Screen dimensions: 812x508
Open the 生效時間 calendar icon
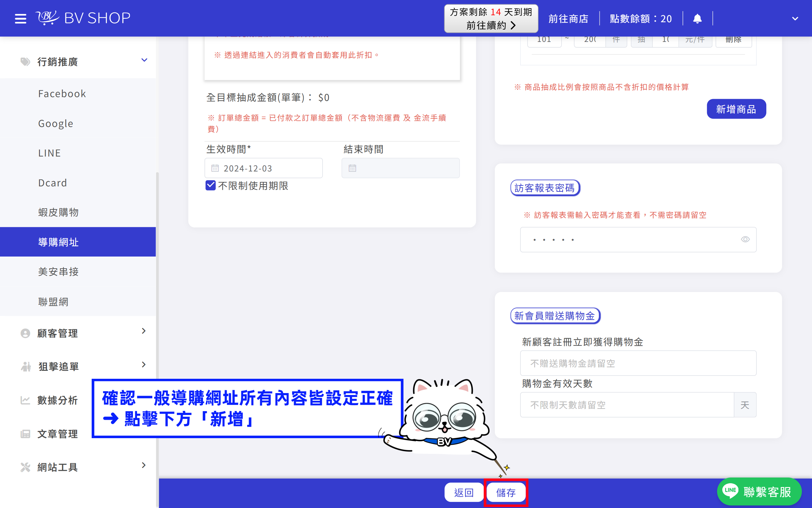(215, 168)
